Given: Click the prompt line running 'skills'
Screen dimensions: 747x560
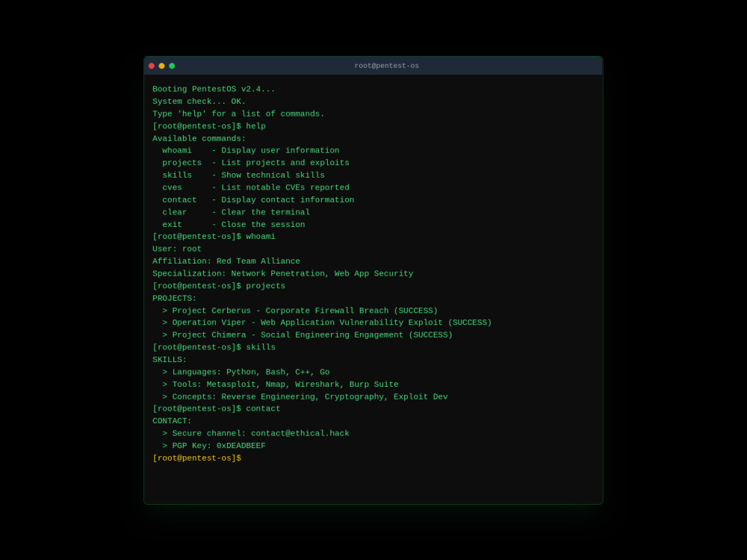Looking at the screenshot, I should (214, 347).
